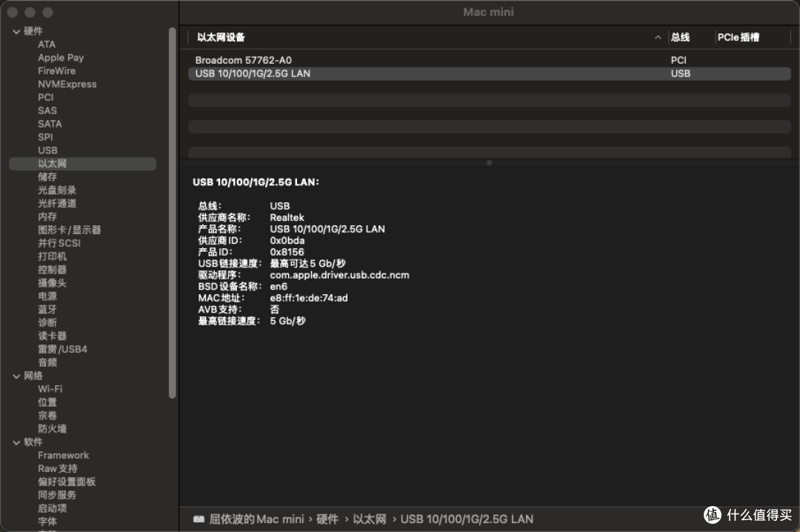
Task: Click the split-view divider handle dot
Action: [x=489, y=163]
